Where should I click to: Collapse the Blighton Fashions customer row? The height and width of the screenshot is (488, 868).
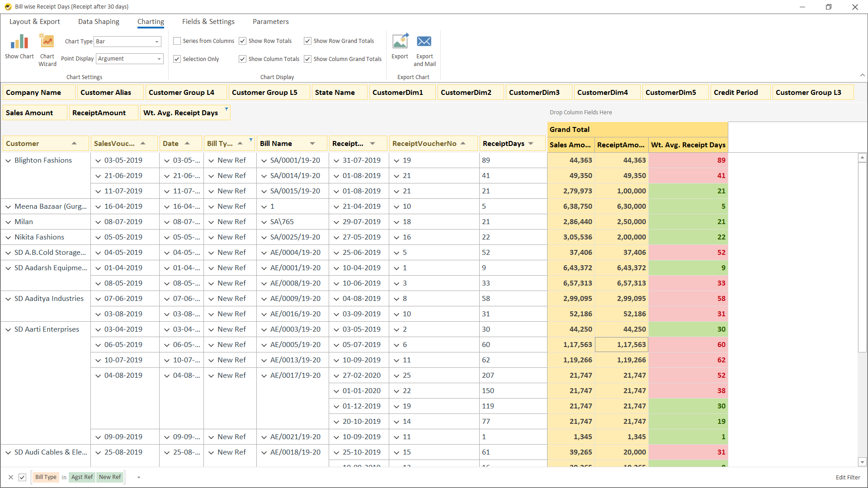click(8, 160)
